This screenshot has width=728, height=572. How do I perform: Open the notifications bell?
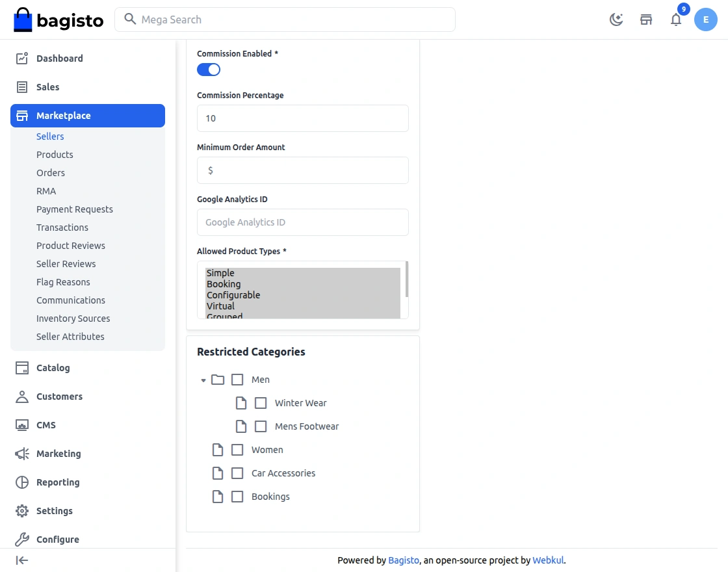tap(676, 19)
